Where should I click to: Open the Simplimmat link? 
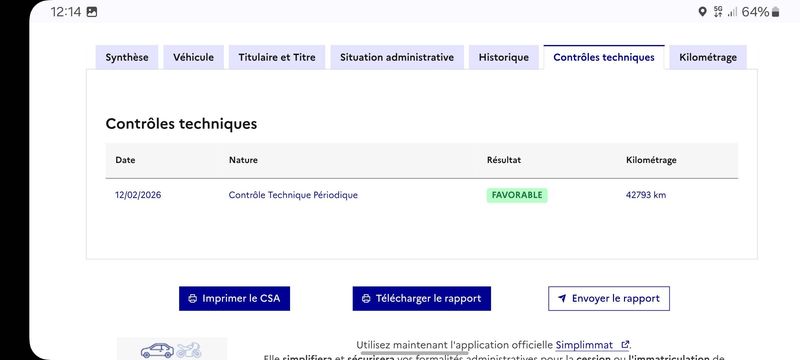pos(584,345)
